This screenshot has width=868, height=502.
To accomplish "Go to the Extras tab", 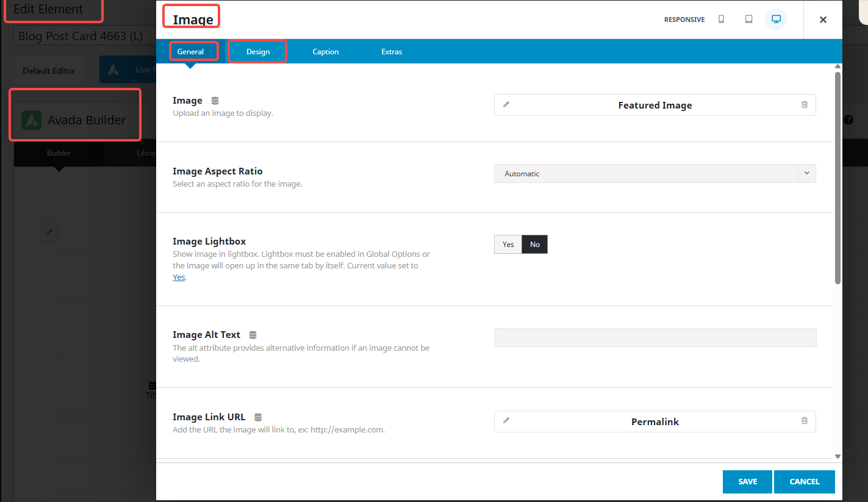I will (392, 52).
